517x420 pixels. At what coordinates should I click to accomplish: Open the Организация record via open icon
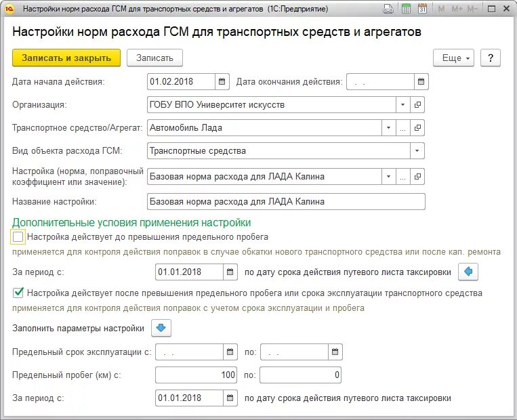tap(417, 105)
